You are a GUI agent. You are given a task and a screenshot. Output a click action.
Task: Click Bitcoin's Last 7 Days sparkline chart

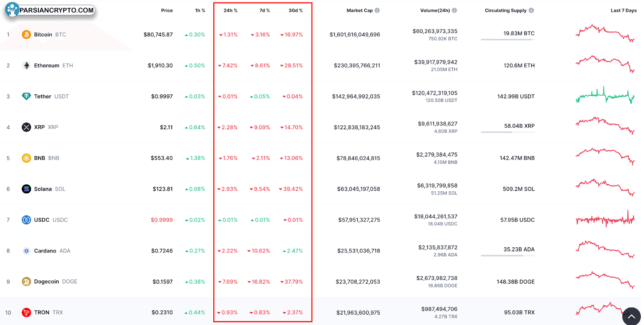(x=605, y=33)
